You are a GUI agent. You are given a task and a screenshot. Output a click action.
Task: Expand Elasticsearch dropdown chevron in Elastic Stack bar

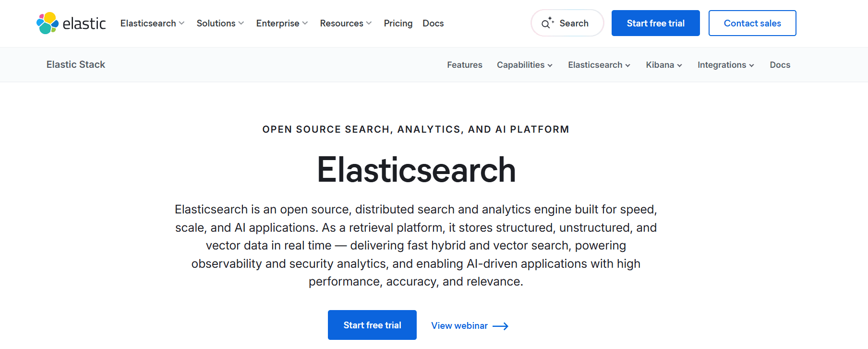coord(627,65)
